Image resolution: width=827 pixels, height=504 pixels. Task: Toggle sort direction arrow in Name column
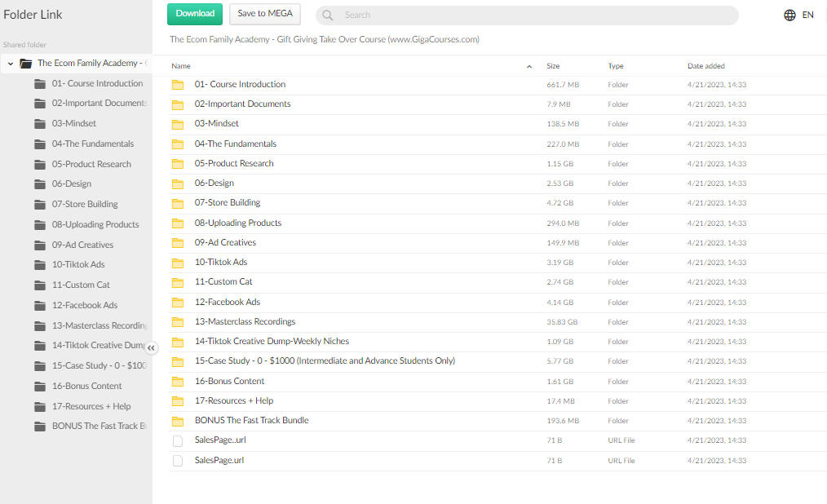click(529, 66)
